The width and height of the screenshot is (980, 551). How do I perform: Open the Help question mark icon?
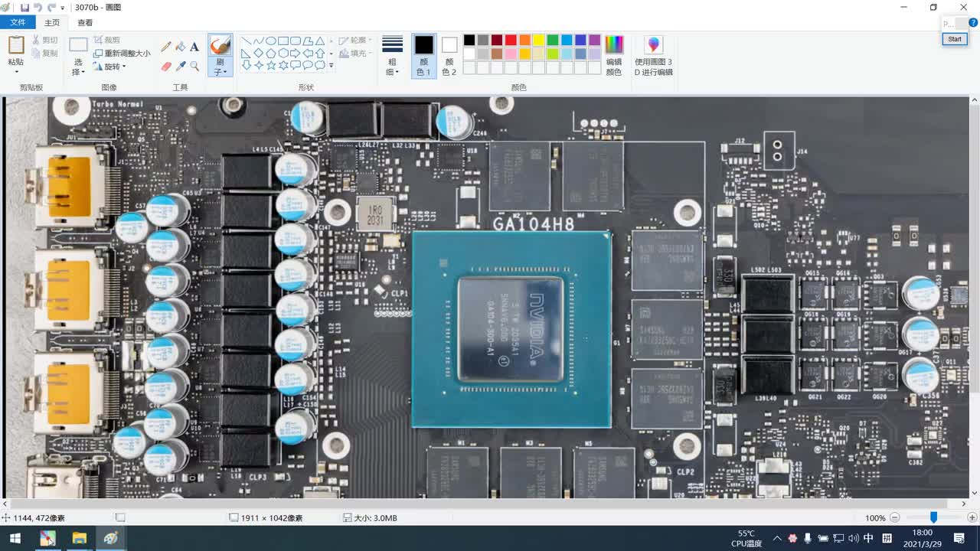point(973,23)
